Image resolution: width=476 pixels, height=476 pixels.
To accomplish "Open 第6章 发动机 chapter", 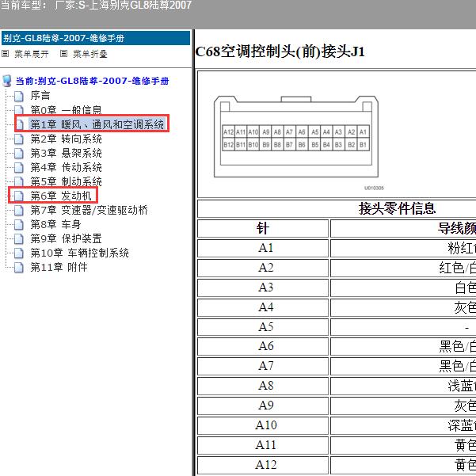I will 61,196.
